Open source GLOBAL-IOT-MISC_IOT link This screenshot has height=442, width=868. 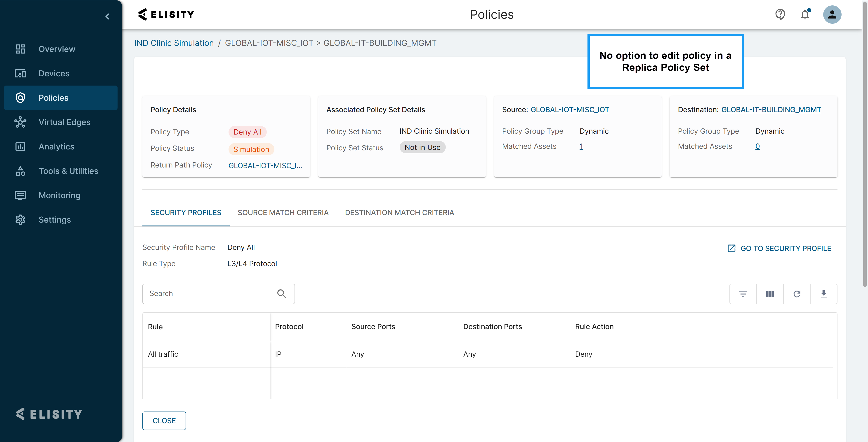(x=569, y=110)
